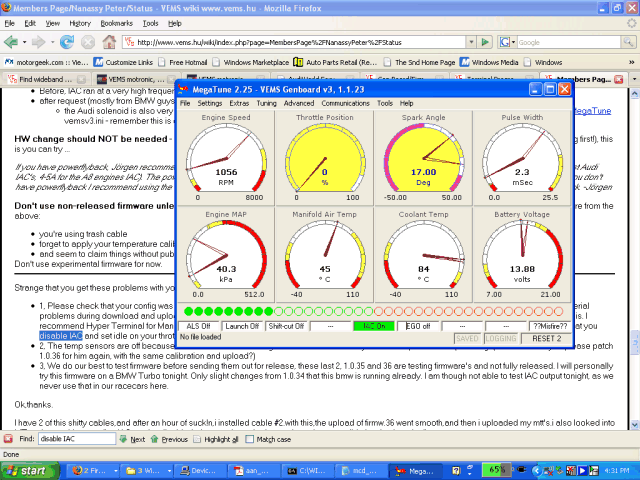640x480 pixels.
Task: Click help question mark in system tray
Action: (456, 471)
